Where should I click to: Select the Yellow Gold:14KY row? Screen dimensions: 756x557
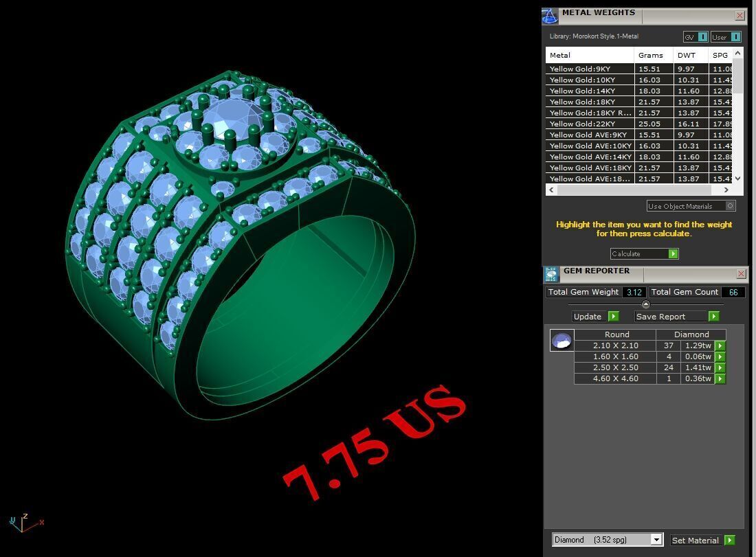coord(639,91)
